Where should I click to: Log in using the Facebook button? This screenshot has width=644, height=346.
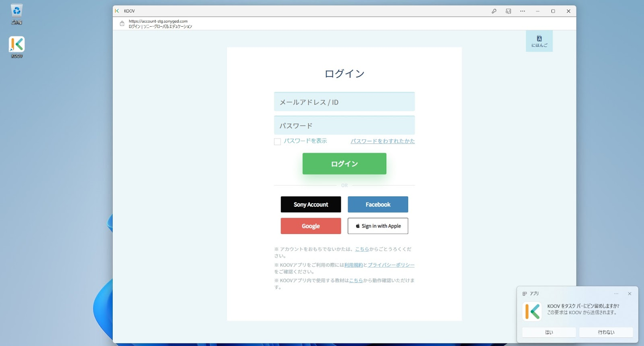(377, 204)
